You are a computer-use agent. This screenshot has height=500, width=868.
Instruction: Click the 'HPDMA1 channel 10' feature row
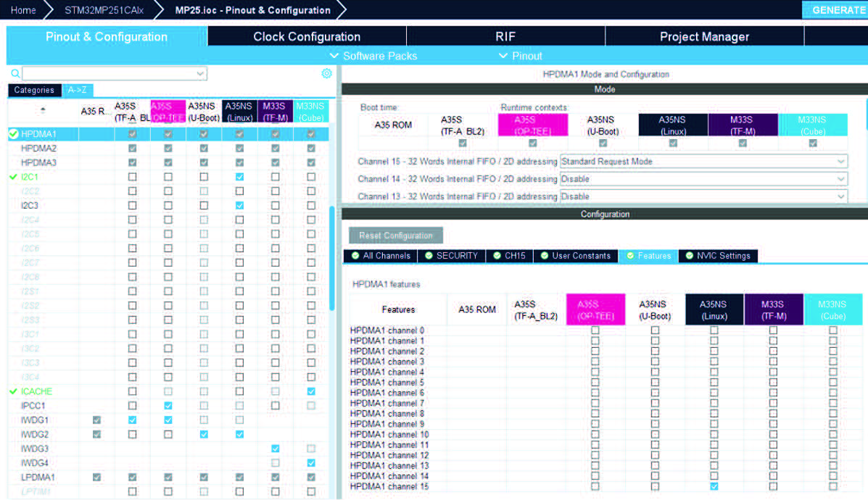(389, 435)
